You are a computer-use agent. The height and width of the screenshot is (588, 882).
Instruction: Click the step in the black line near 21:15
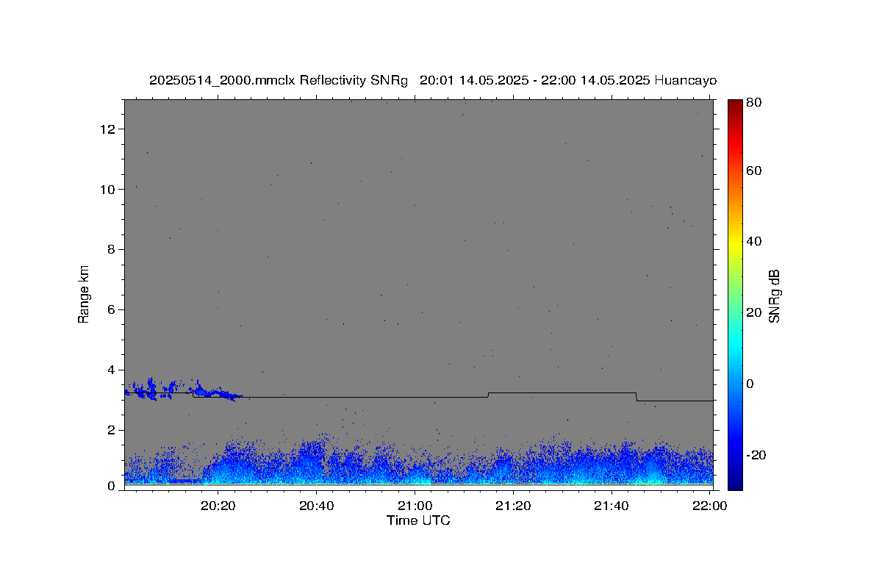(x=488, y=395)
